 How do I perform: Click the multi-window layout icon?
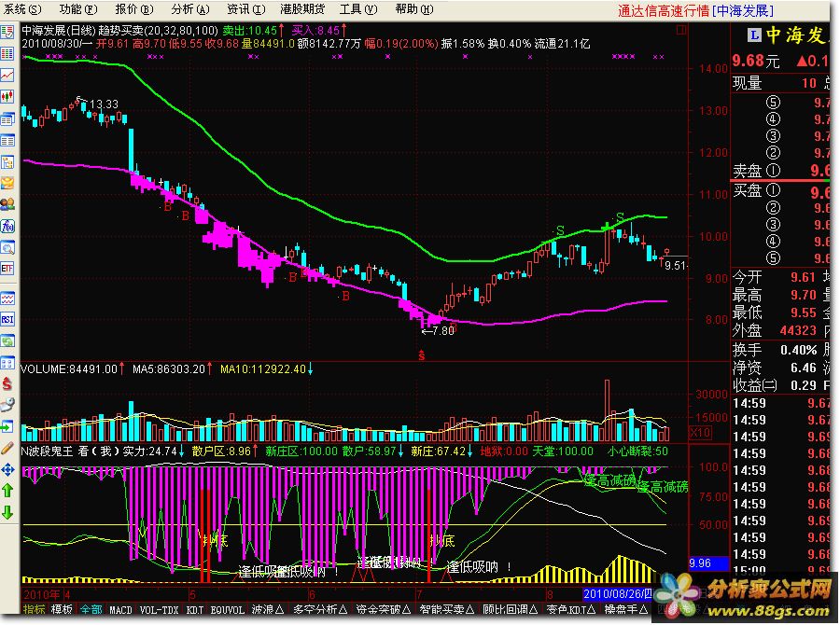[7, 363]
